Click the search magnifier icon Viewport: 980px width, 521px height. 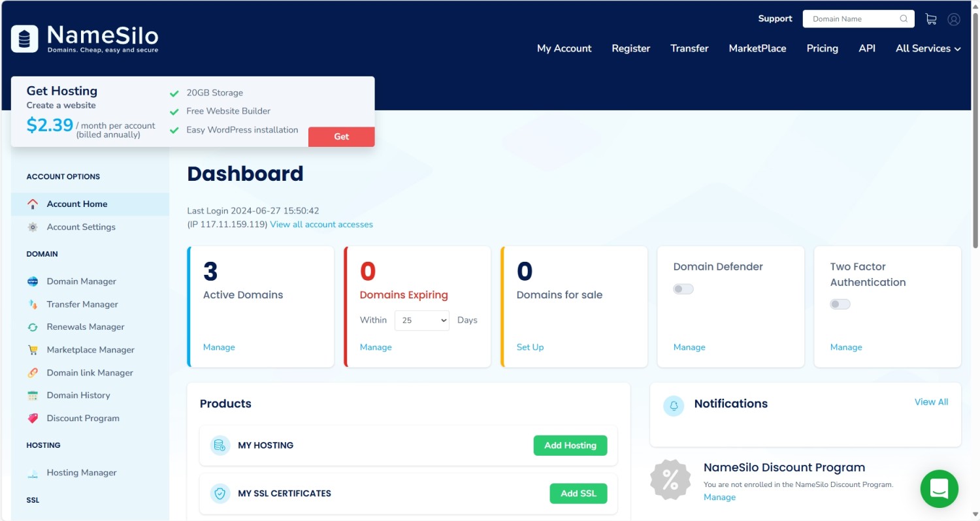click(x=904, y=19)
